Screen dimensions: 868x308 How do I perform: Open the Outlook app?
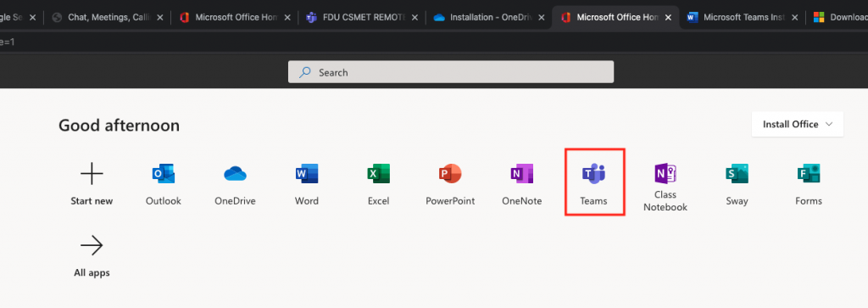click(164, 184)
